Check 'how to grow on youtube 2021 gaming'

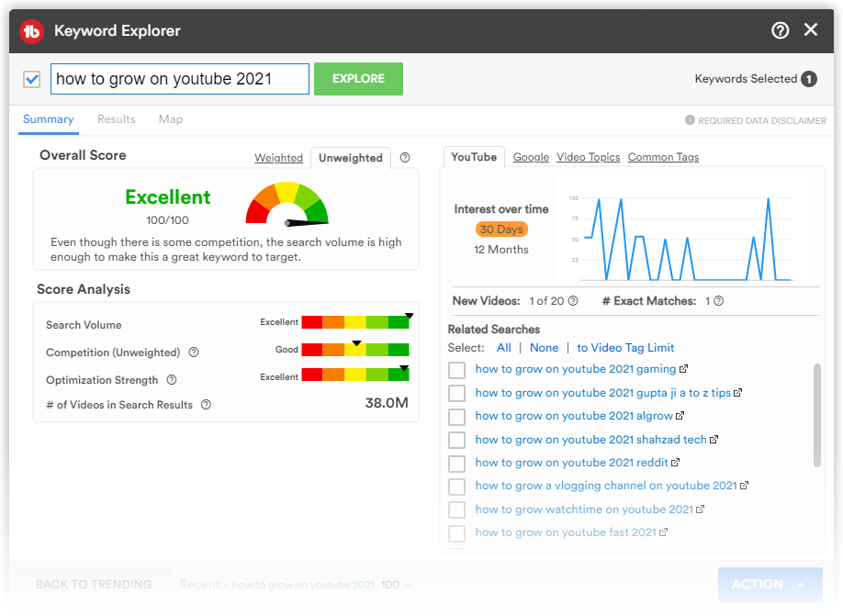pyautogui.click(x=456, y=370)
